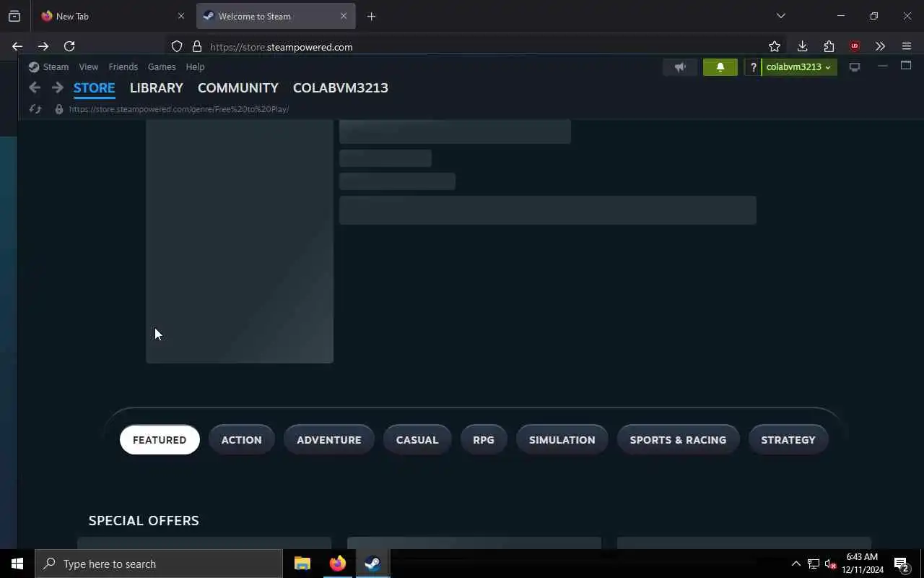Go to the LIBRARY section

click(156, 88)
